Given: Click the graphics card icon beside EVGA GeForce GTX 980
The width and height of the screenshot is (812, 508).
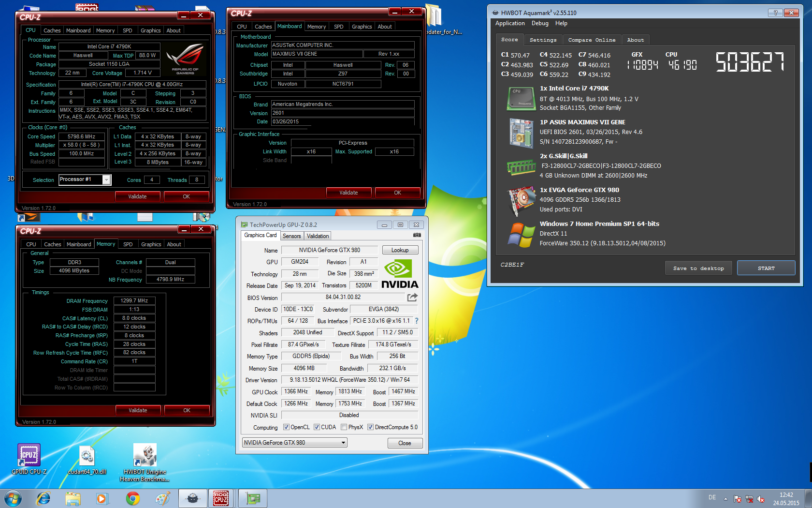Looking at the screenshot, I should (x=521, y=200).
